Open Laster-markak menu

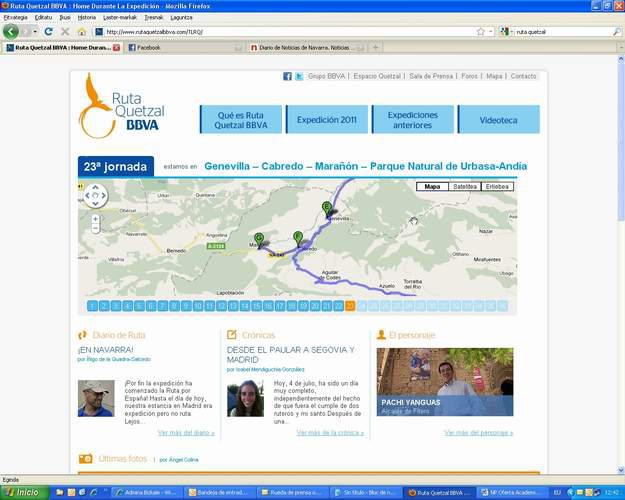(120, 18)
